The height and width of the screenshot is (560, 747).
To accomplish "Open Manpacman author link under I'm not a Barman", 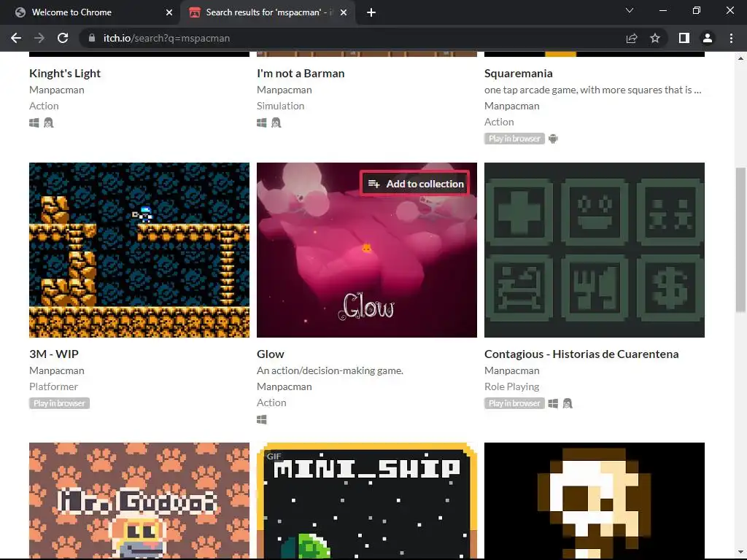I will (x=285, y=90).
